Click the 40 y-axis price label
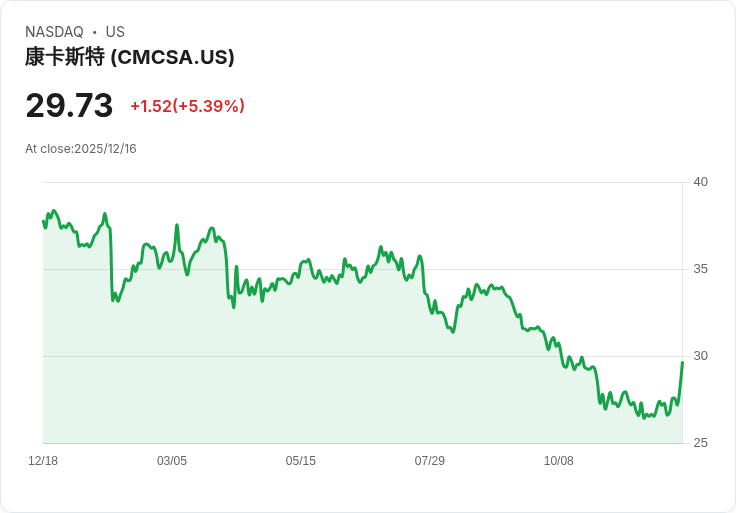 click(x=700, y=182)
